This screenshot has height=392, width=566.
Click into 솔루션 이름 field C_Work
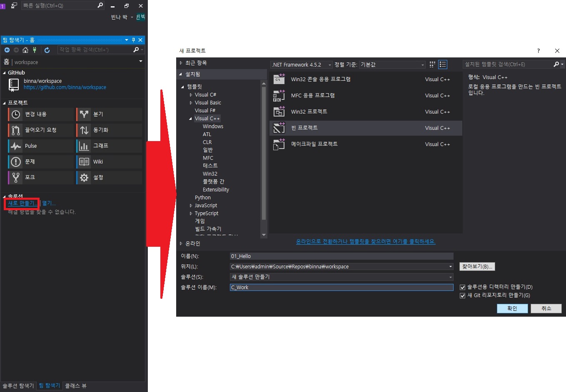tap(342, 288)
